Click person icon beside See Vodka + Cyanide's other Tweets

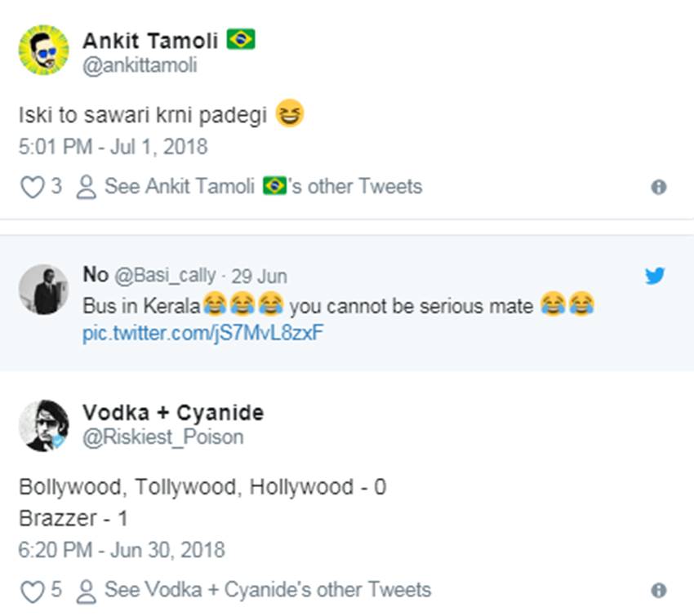(85, 591)
